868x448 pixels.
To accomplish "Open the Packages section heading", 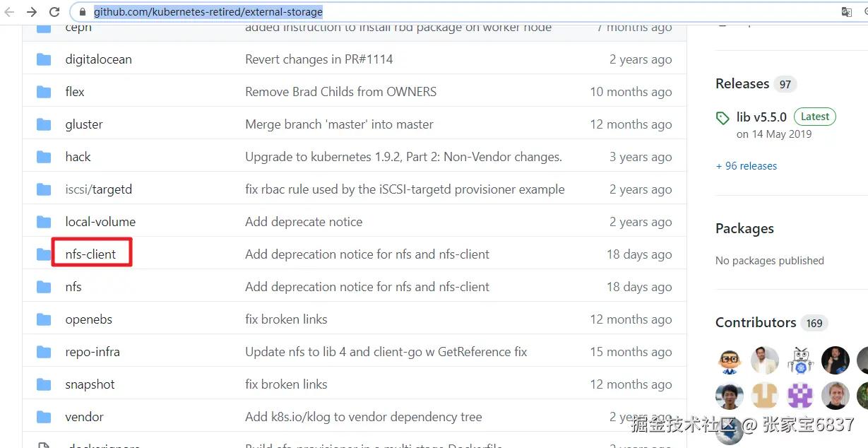I will [x=744, y=228].
